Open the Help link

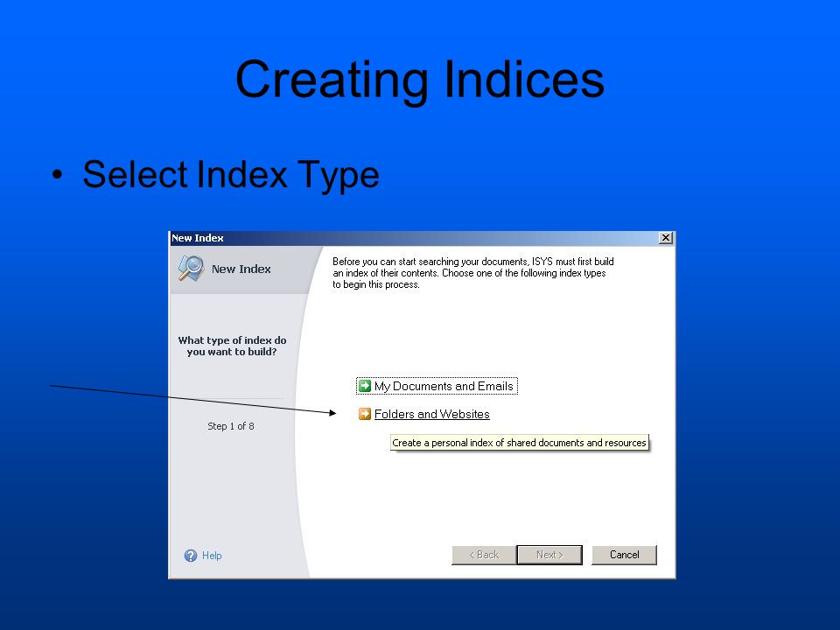pos(212,556)
